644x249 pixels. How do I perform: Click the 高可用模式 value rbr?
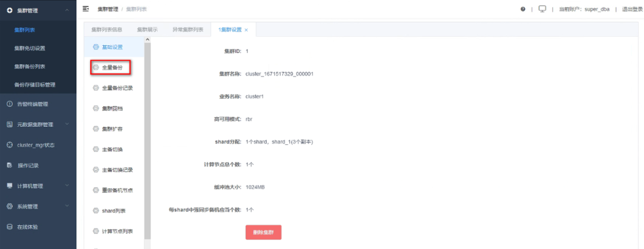coord(249,119)
